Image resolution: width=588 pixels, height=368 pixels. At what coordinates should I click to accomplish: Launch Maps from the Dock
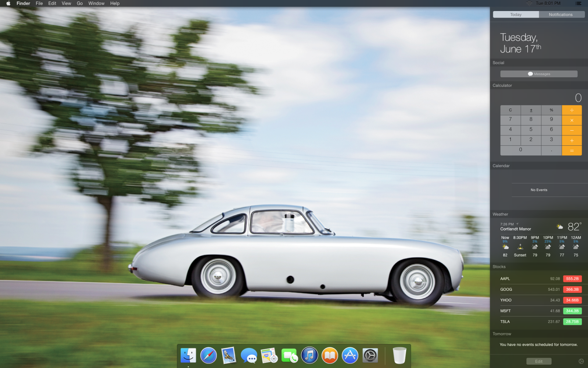(269, 355)
